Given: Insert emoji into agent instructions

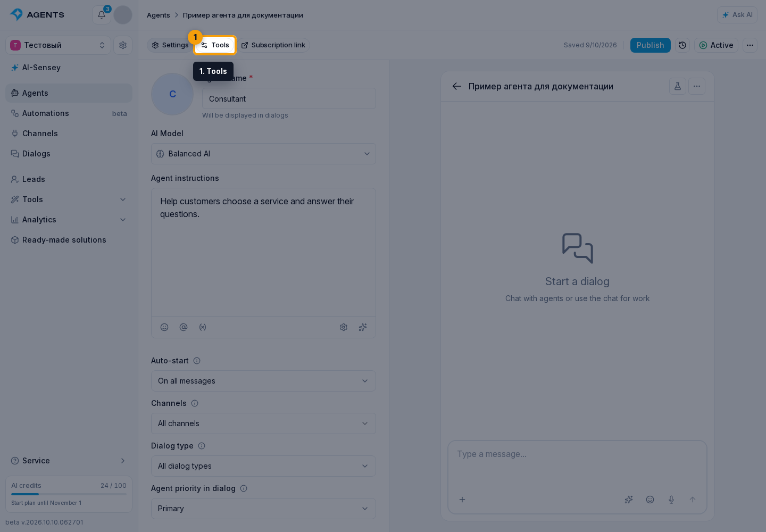Looking at the screenshot, I should (164, 327).
